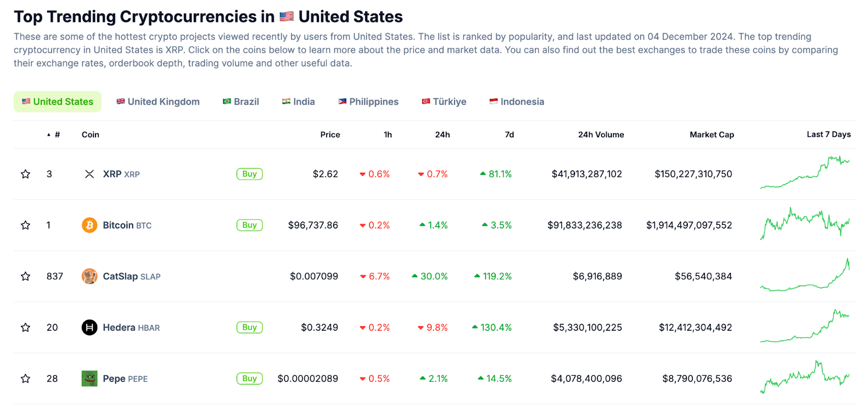Click the CatSlap coin avatar icon
Viewport: 868px width, 411px height.
coord(90,276)
